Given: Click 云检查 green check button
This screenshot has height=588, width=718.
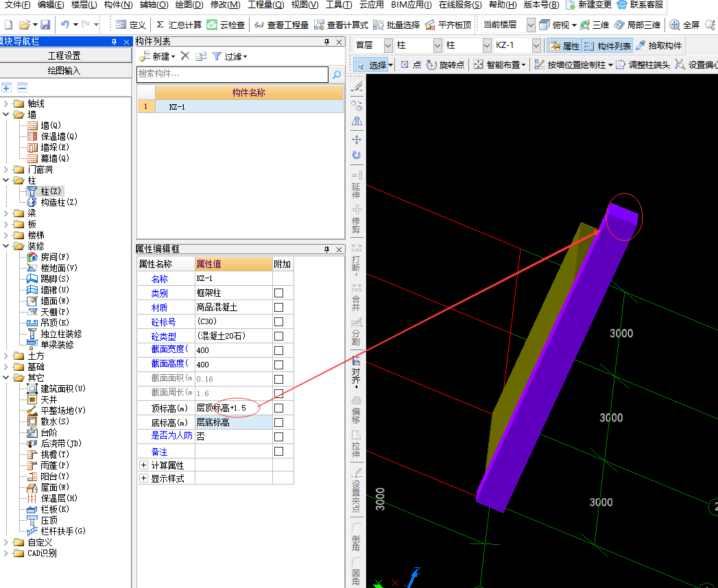Looking at the screenshot, I should [226, 25].
